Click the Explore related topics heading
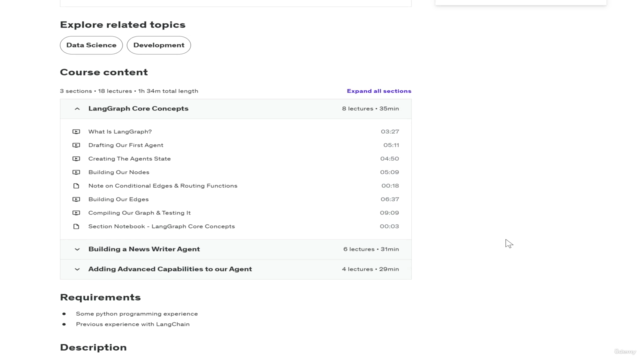 (122, 25)
